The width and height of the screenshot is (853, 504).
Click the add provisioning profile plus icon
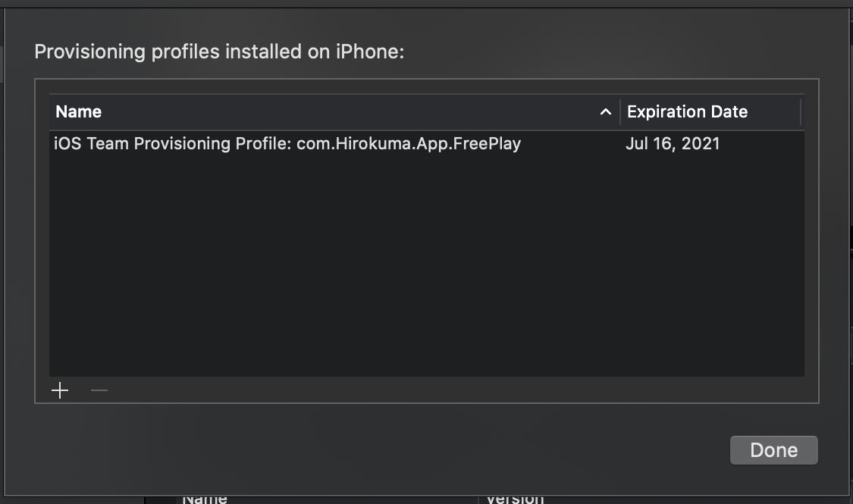60,390
